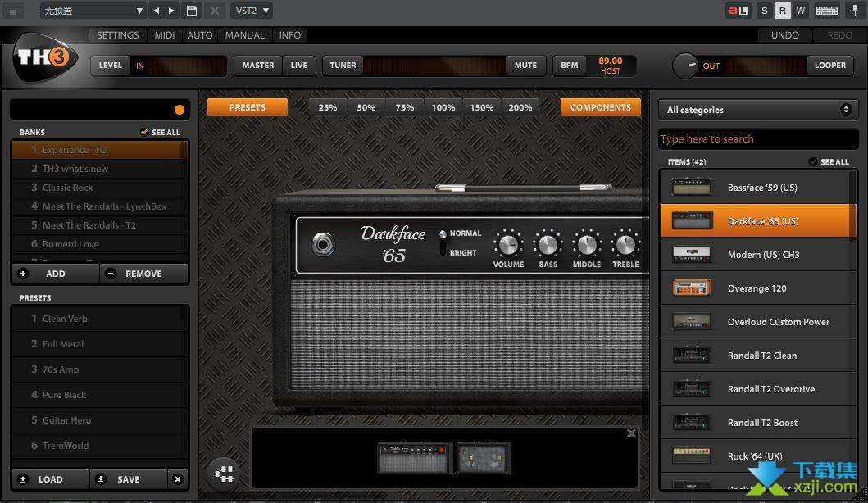Click the orange record dot in bank search

[180, 110]
